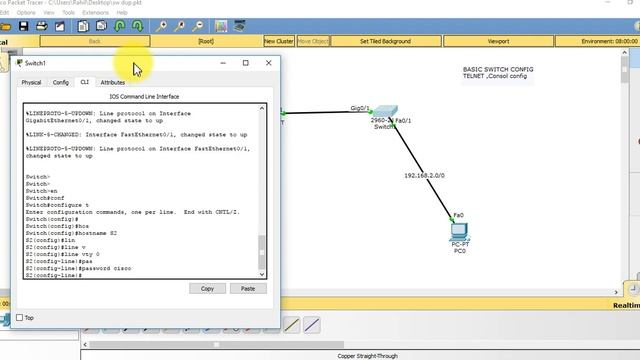The image size is (640, 360).
Task: Click the 192.168.2.0/0 network label
Action: (424, 176)
